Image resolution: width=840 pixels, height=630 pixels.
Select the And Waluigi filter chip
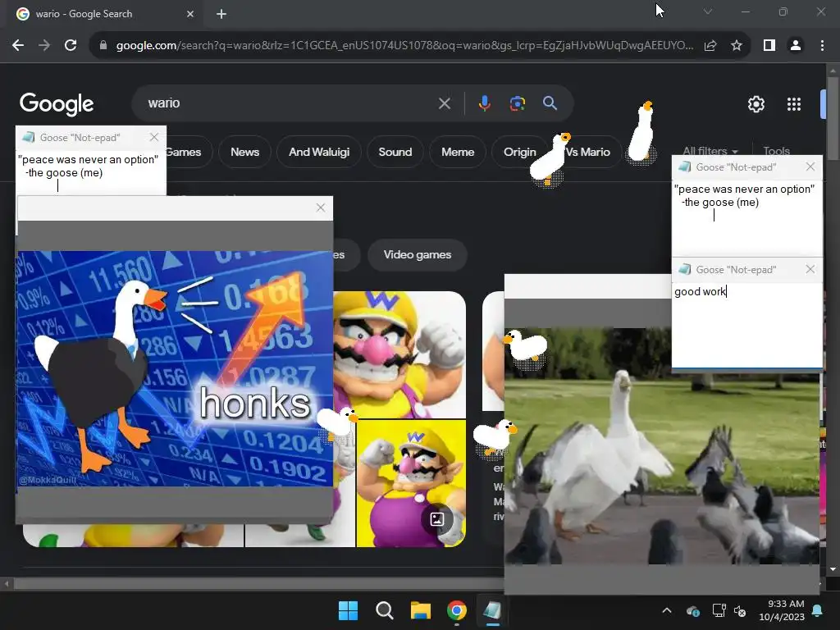319,152
